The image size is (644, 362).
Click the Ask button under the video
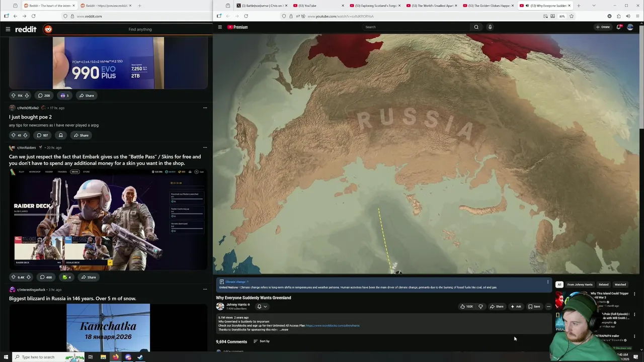(x=516, y=306)
